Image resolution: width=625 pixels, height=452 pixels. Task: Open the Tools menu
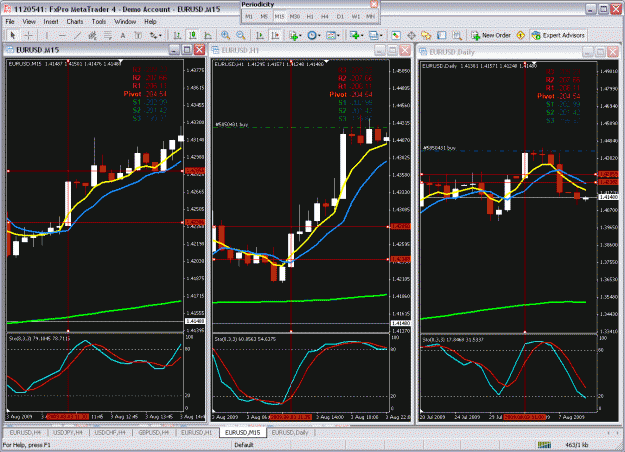pyautogui.click(x=98, y=22)
